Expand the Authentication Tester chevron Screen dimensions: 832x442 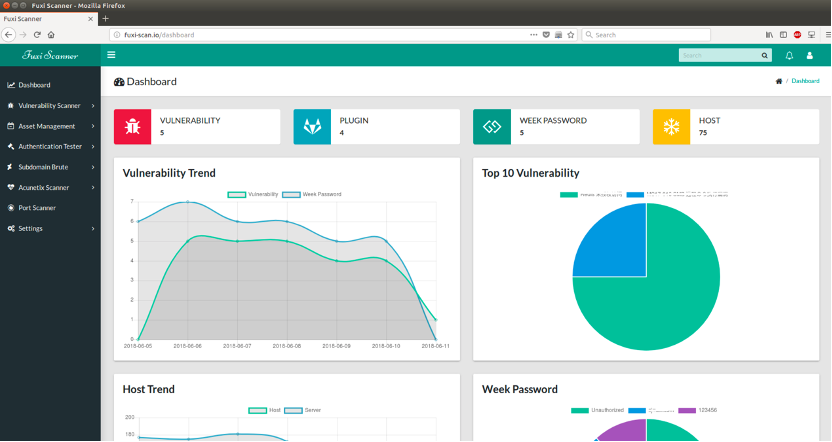coord(93,146)
